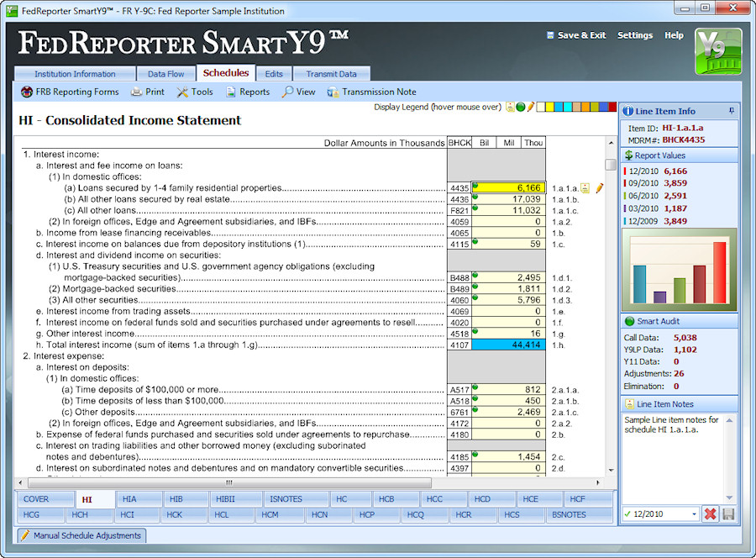The image size is (756, 558).
Task: Click the Report Values bar chart
Action: pos(680,270)
